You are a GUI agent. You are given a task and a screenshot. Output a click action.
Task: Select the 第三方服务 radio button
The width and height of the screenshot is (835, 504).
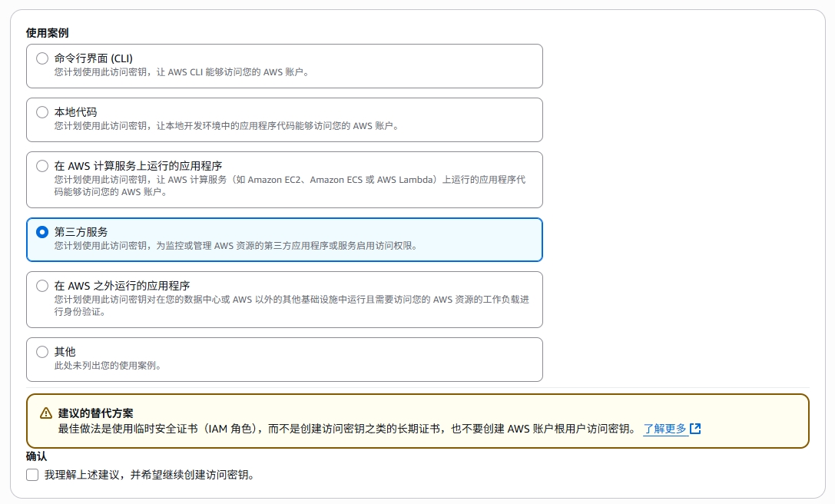pyautogui.click(x=42, y=232)
